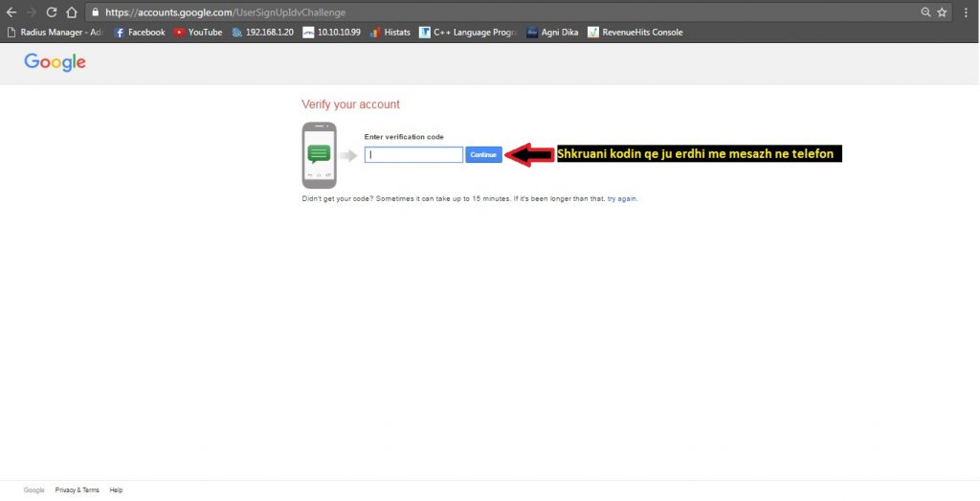Image resolution: width=980 pixels, height=501 pixels.
Task: Go back with the browser back arrow
Action: click(x=11, y=12)
